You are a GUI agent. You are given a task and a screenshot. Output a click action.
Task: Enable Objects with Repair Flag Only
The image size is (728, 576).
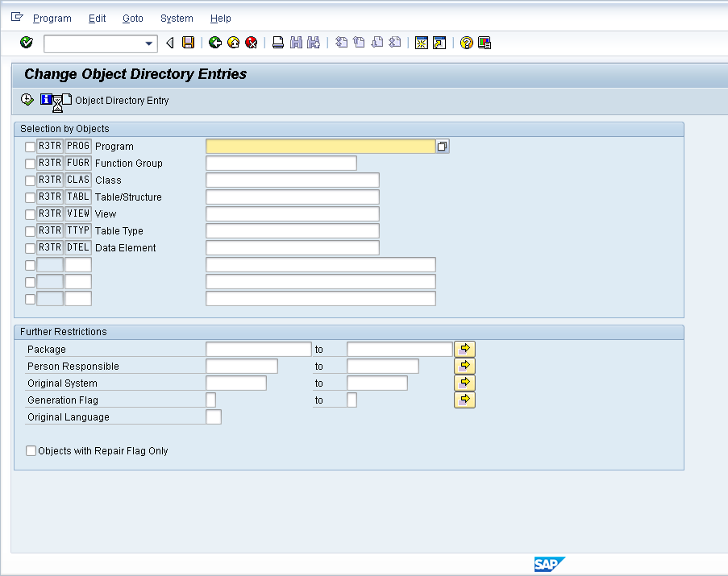(x=31, y=451)
